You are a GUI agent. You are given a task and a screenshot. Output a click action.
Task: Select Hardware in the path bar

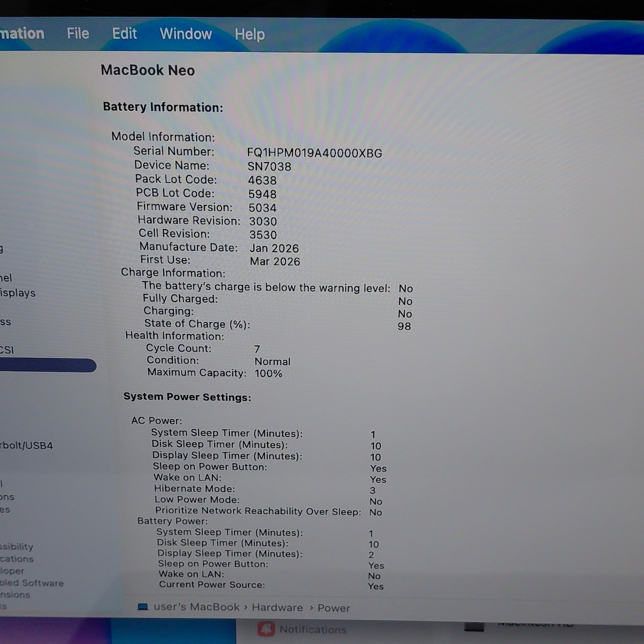point(277,608)
